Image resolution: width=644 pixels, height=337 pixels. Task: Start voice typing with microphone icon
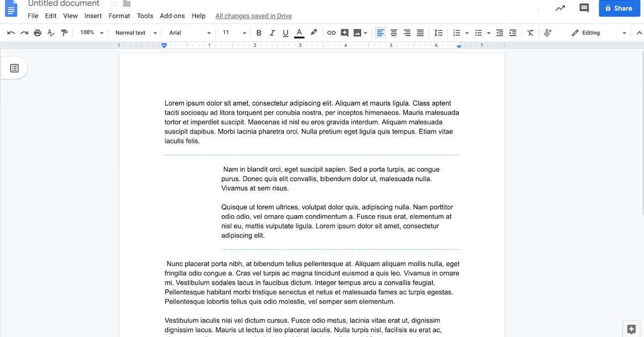click(x=547, y=33)
